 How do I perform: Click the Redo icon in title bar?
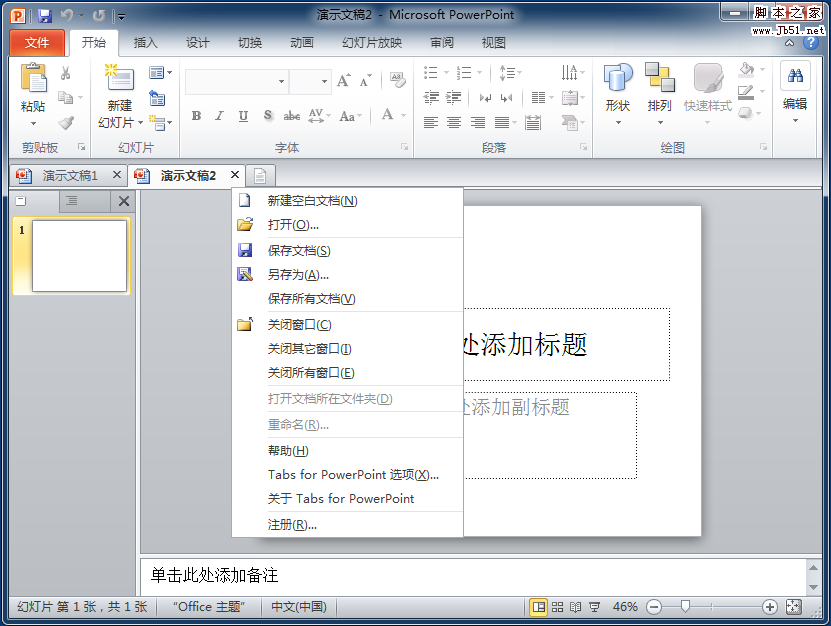point(99,16)
